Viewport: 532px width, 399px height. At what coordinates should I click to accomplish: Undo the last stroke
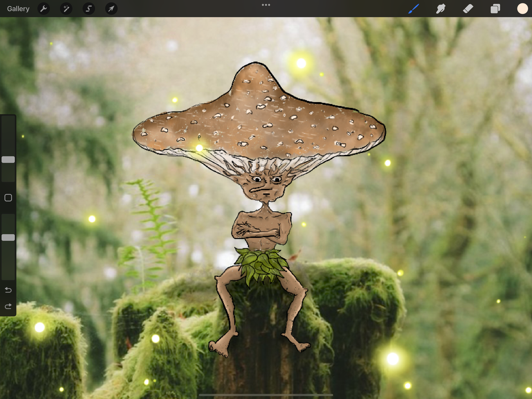(x=8, y=290)
